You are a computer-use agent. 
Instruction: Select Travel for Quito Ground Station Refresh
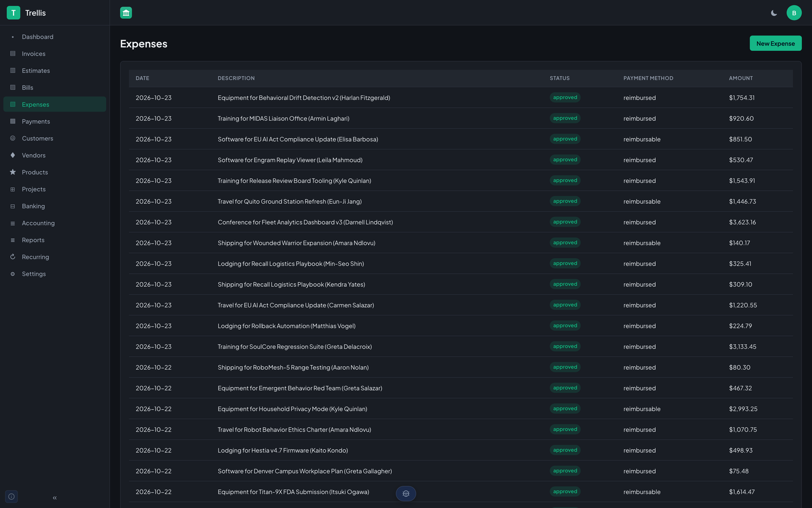tap(290, 202)
